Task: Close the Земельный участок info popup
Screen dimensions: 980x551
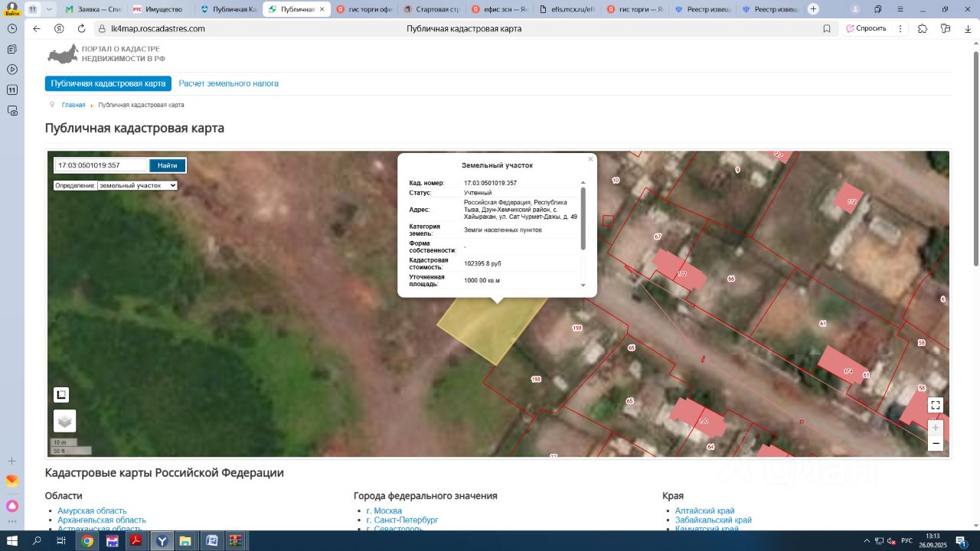Action: tap(590, 159)
